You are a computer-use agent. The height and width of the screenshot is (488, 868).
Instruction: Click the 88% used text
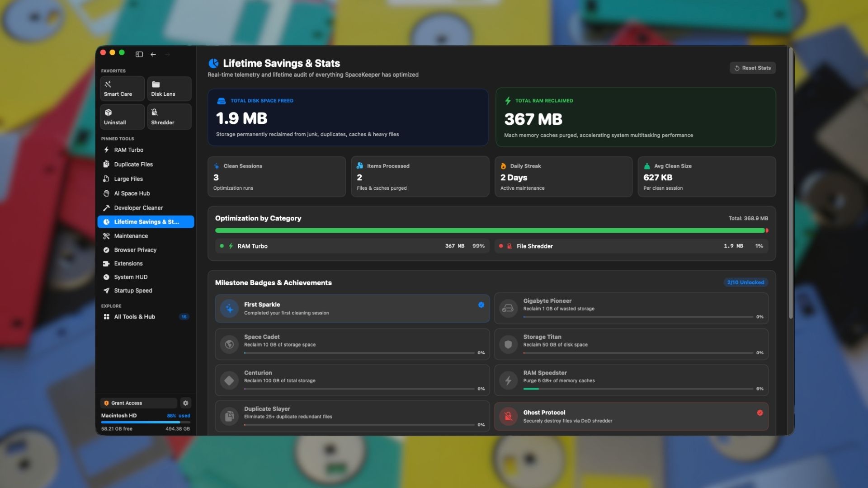click(x=179, y=416)
